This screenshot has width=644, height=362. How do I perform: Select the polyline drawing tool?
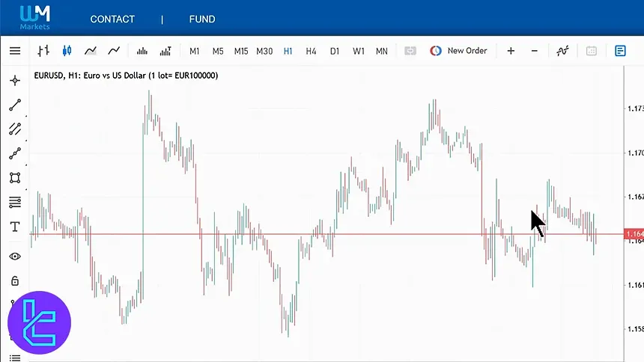15,153
